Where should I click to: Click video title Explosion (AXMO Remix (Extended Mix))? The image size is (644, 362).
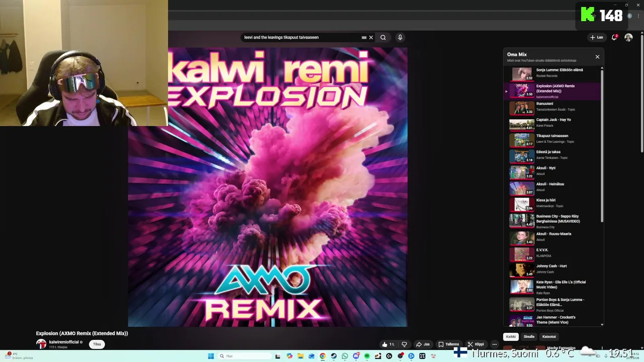(82, 333)
